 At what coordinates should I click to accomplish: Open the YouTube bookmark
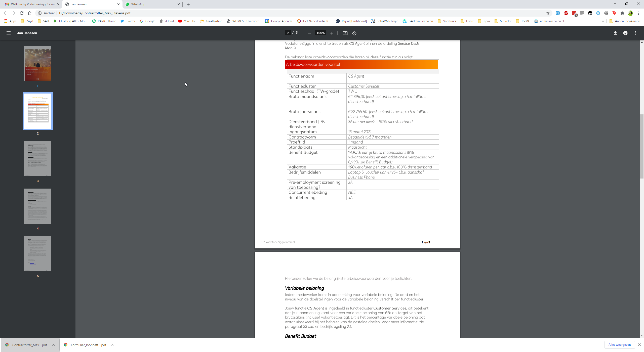click(187, 21)
